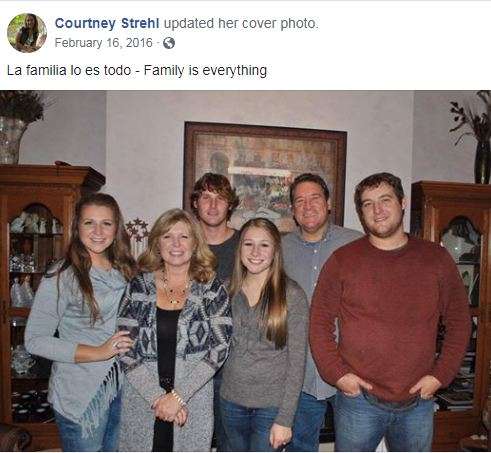Click the woman wearing the patterned cardigan
This screenshot has width=491, height=453.
pyautogui.click(x=175, y=330)
